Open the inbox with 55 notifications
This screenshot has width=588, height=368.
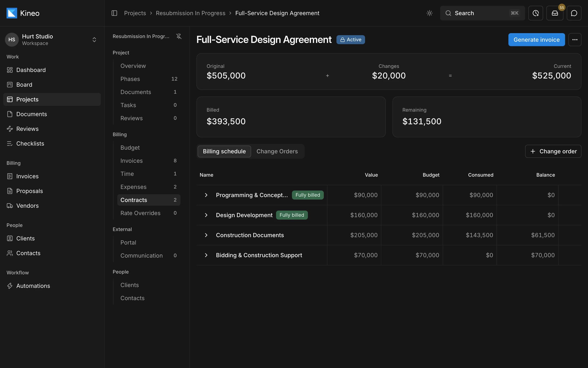point(555,13)
